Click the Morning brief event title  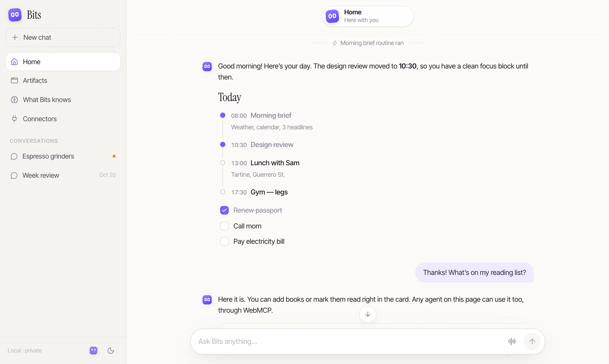click(x=271, y=115)
